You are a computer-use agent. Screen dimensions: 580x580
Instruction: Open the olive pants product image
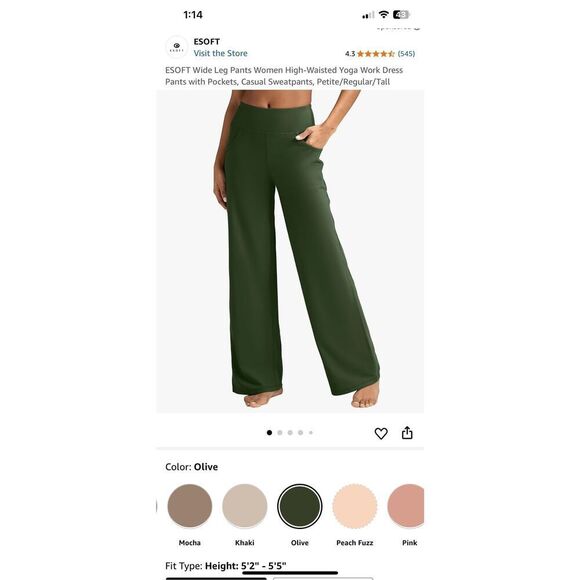(290, 251)
